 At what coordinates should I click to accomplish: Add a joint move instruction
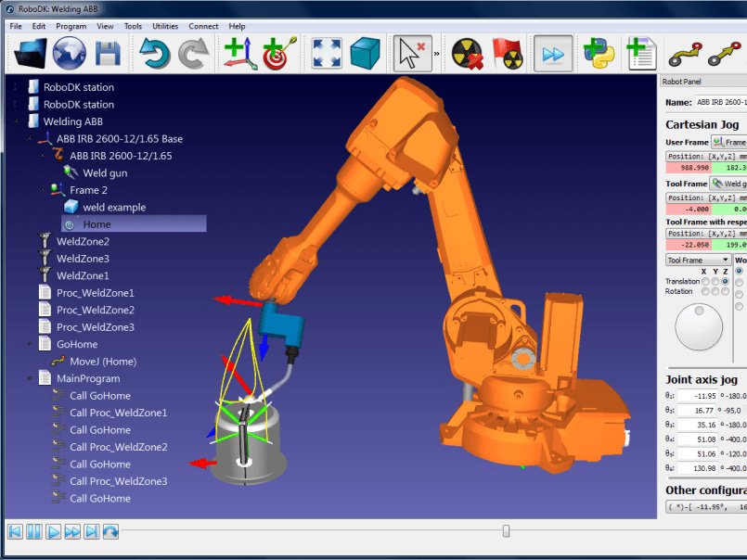tap(686, 54)
